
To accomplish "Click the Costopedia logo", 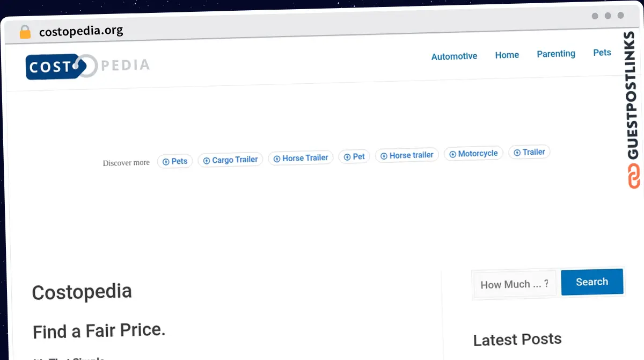I will (x=87, y=66).
